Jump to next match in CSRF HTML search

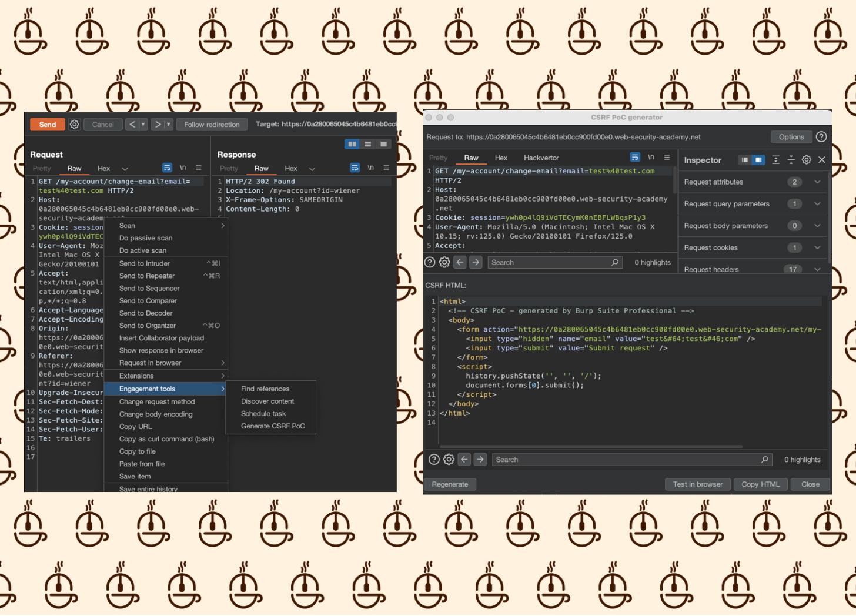coord(480,460)
